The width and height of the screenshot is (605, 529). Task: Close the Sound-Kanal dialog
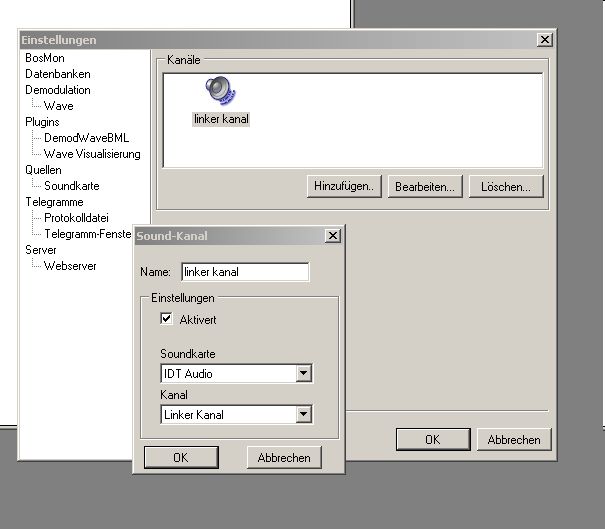(x=332, y=236)
